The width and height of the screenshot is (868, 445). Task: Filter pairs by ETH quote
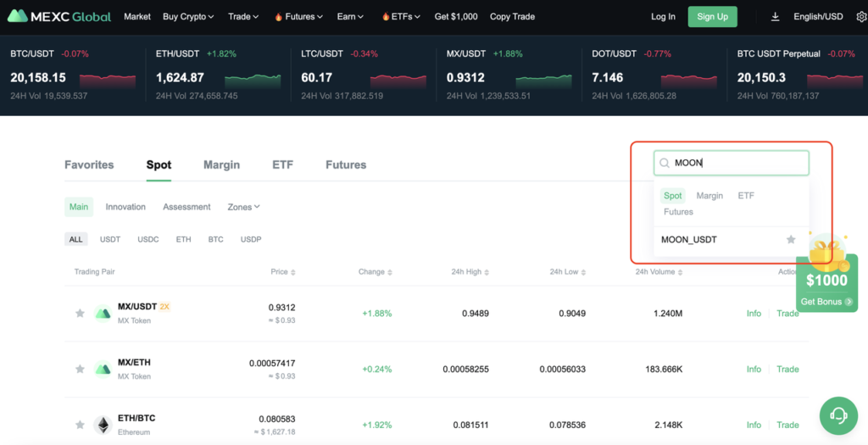183,240
